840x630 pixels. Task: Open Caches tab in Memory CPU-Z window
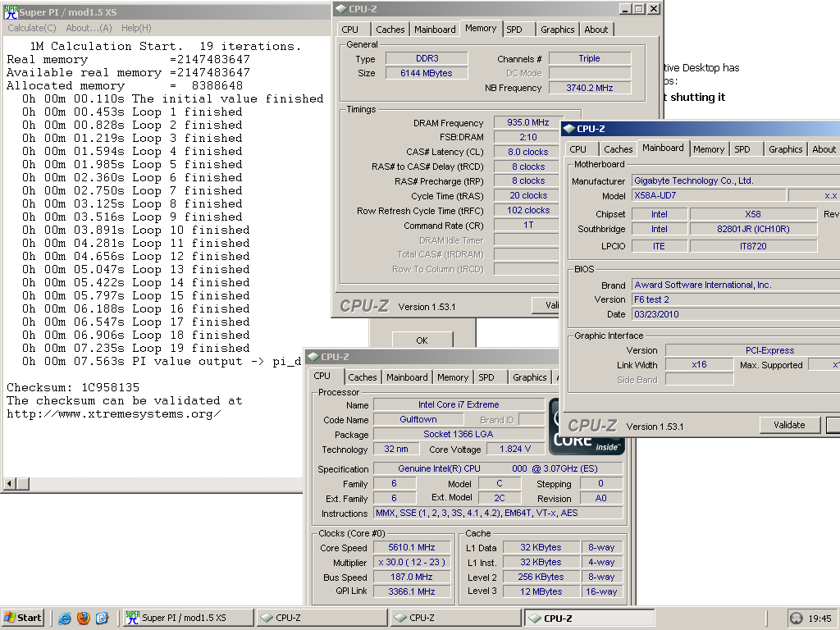[x=390, y=30]
